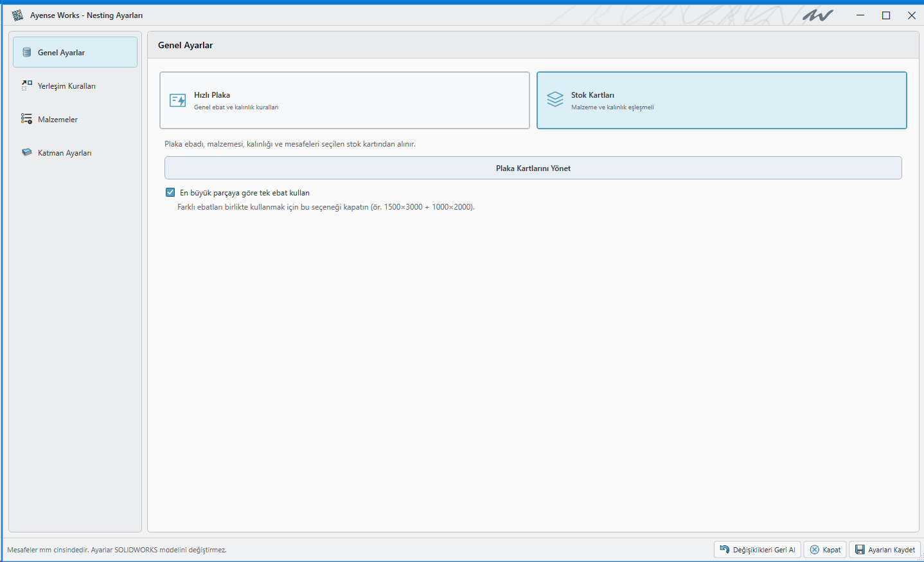The height and width of the screenshot is (562, 924).
Task: Click text 'Plaka ebadı, malzemesi, kalınlığı ve mesafeleri'
Action: 242,144
